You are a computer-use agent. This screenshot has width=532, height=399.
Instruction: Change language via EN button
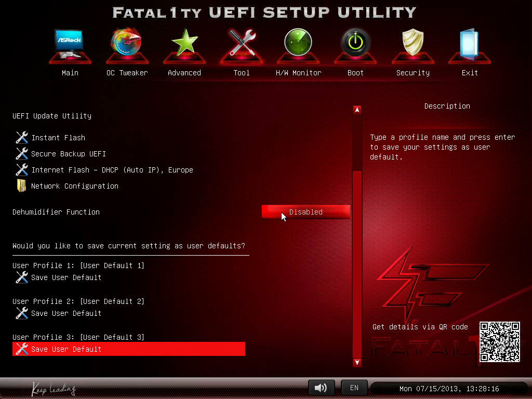tap(354, 388)
